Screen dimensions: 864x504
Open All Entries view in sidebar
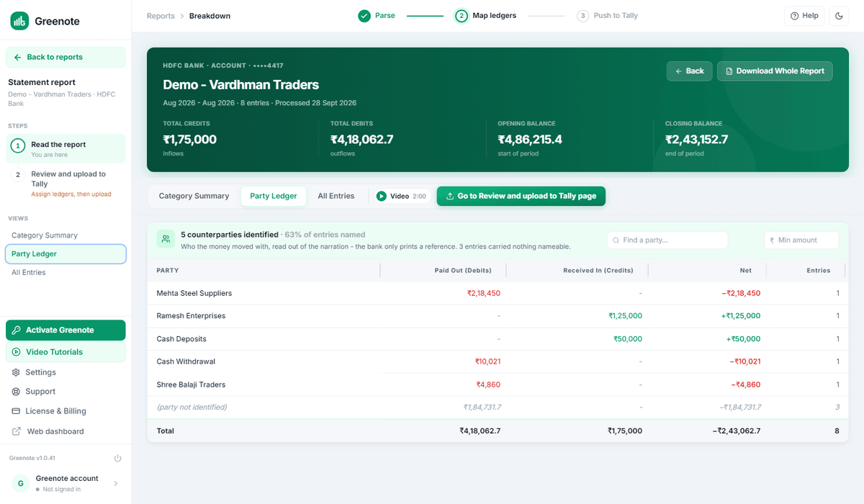66,273
